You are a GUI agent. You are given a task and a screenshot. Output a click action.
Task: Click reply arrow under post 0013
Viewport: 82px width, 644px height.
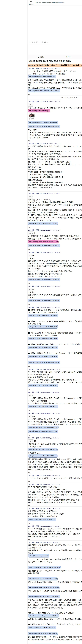[29, 481]
